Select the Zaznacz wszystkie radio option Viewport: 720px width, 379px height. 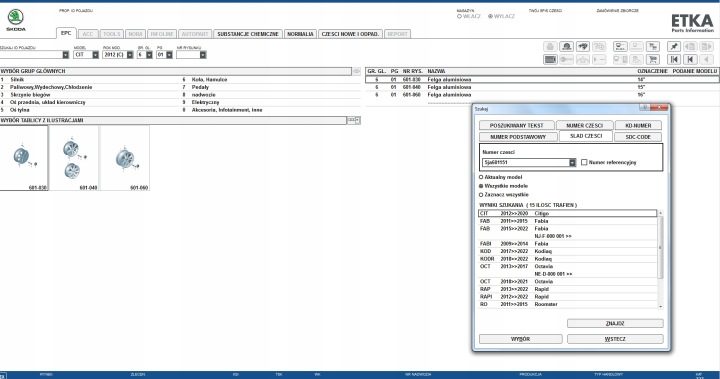pyautogui.click(x=481, y=195)
